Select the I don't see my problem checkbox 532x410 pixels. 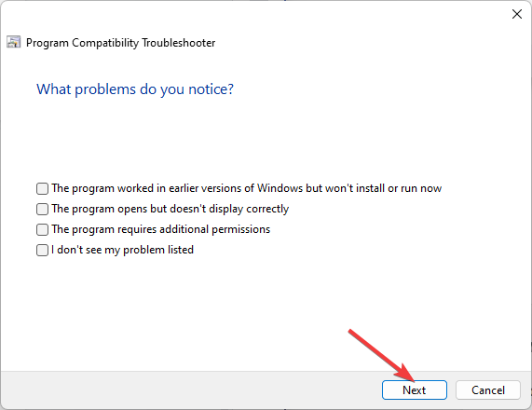tap(42, 250)
